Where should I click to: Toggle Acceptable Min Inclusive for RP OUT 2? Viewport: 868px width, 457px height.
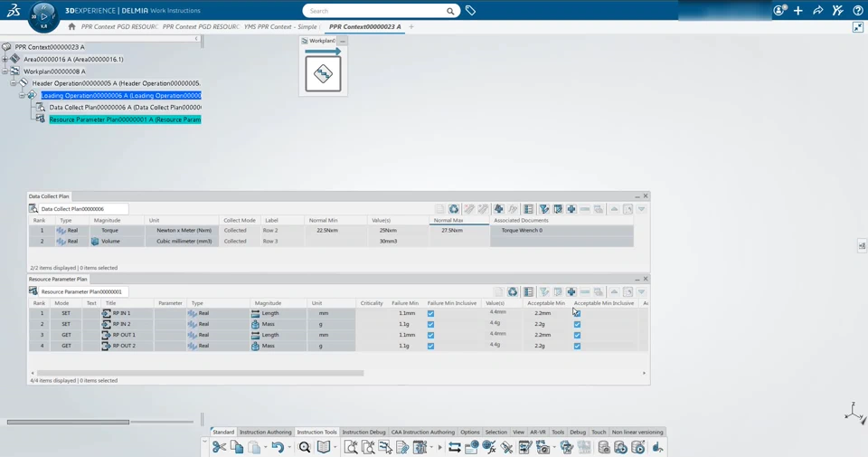[x=578, y=347]
